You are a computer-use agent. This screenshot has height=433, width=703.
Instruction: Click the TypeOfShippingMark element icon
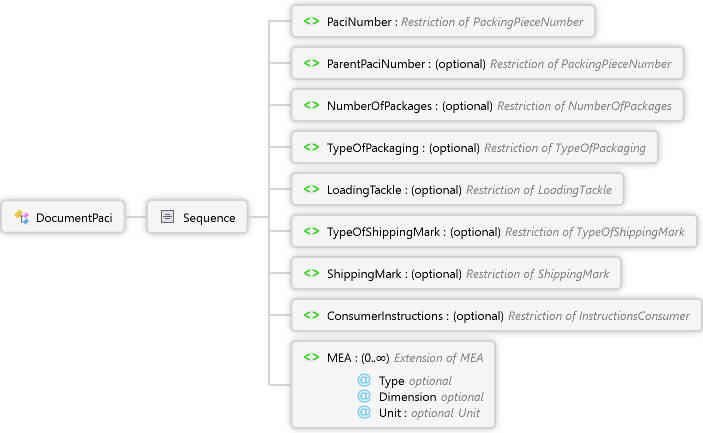pyautogui.click(x=311, y=232)
